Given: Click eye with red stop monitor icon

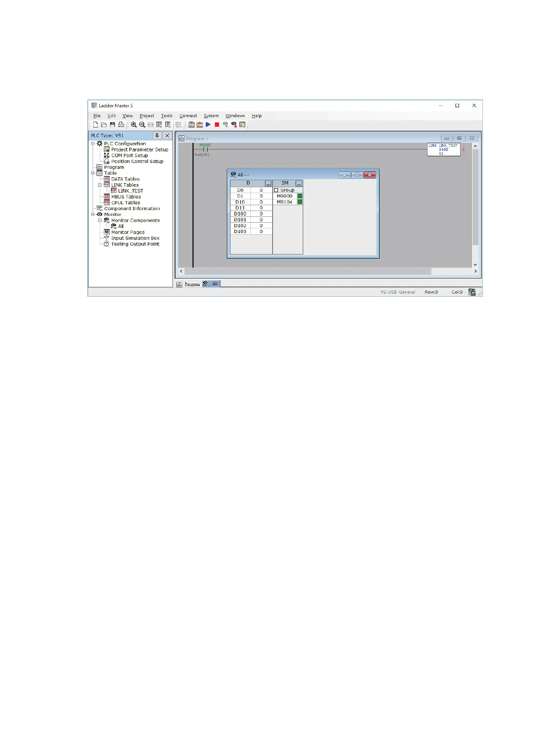Looking at the screenshot, I should [234, 125].
